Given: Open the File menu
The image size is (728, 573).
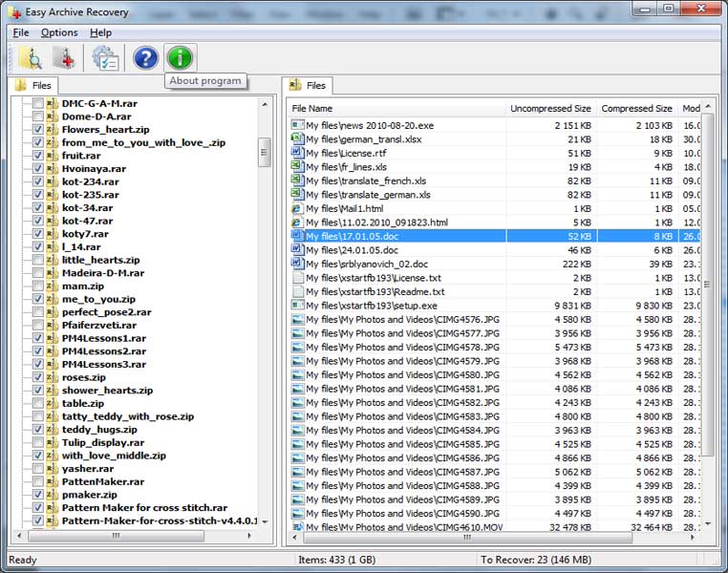Looking at the screenshot, I should coord(20,32).
